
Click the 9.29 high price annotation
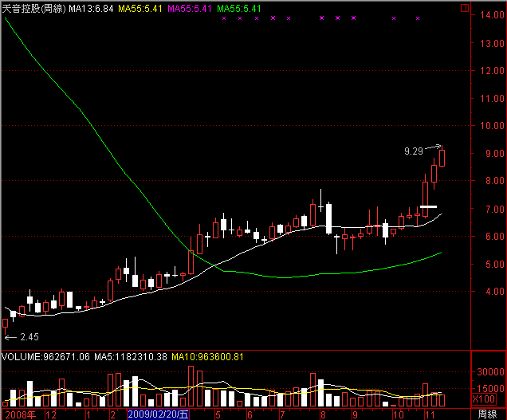click(x=414, y=151)
